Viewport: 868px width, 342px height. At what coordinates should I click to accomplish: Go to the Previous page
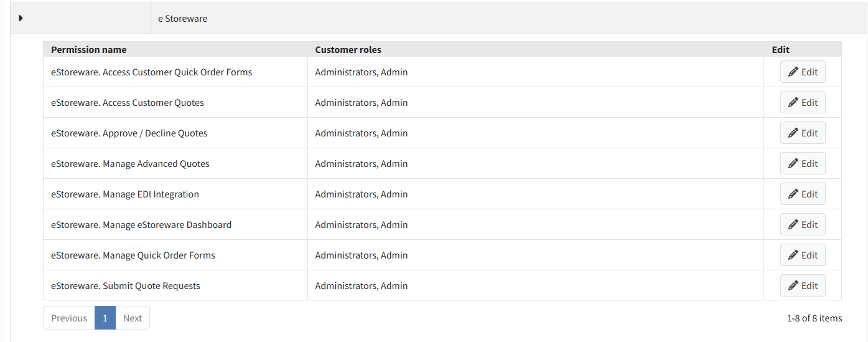pyautogui.click(x=69, y=318)
